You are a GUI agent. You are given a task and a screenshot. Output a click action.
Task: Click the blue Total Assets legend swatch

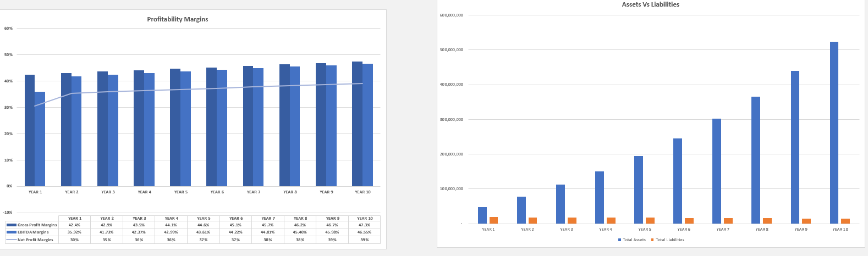(619, 240)
